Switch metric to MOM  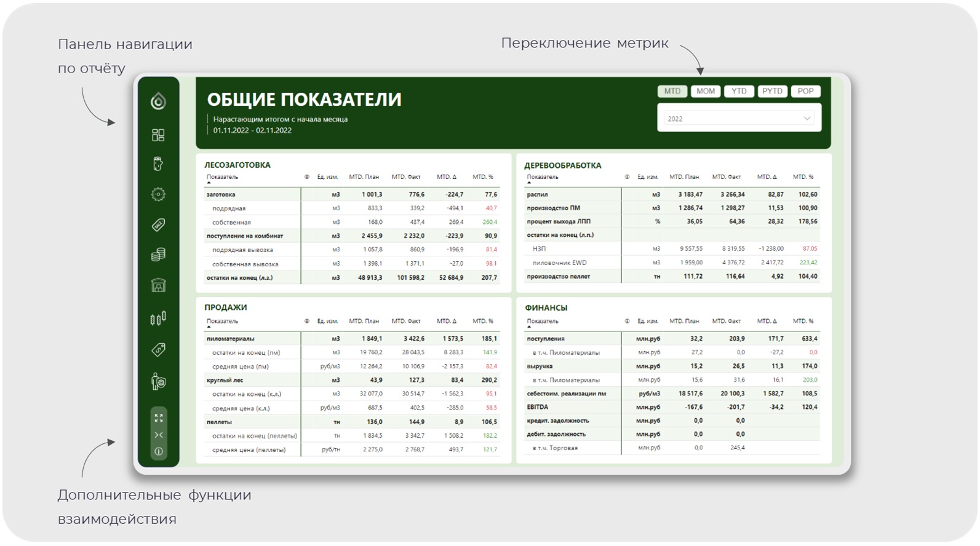(705, 91)
